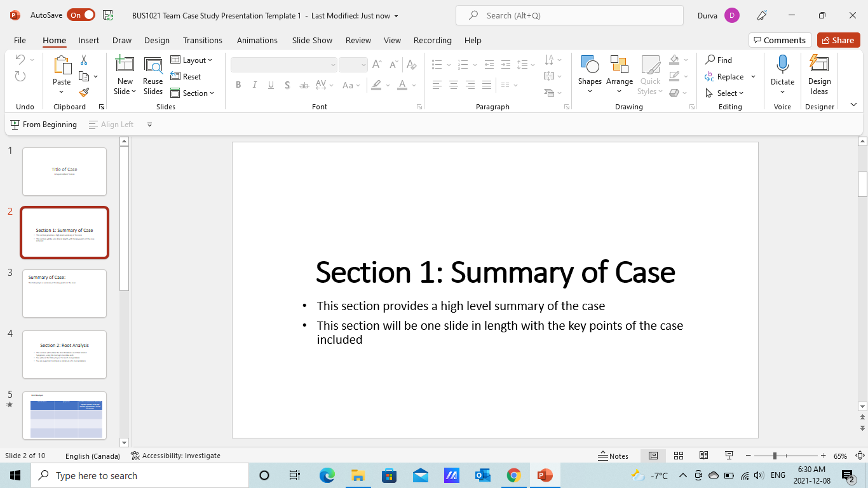Justify the paragraph text
The height and width of the screenshot is (488, 868).
(487, 85)
